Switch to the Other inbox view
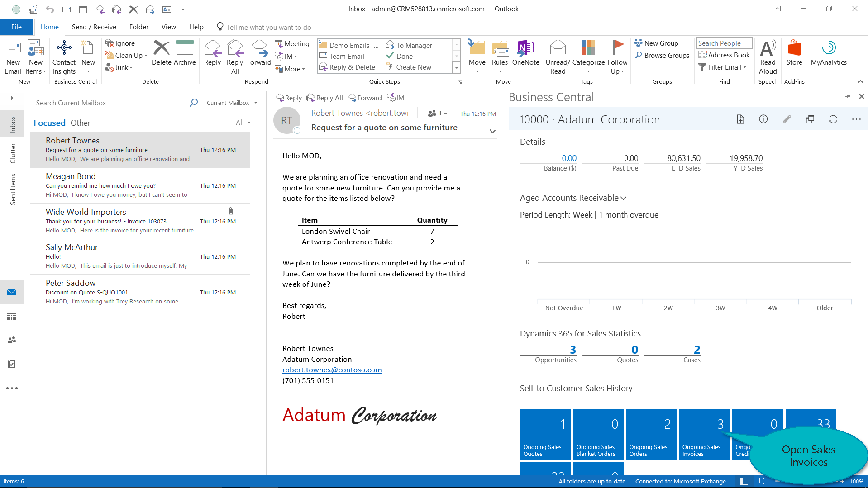 (x=80, y=123)
